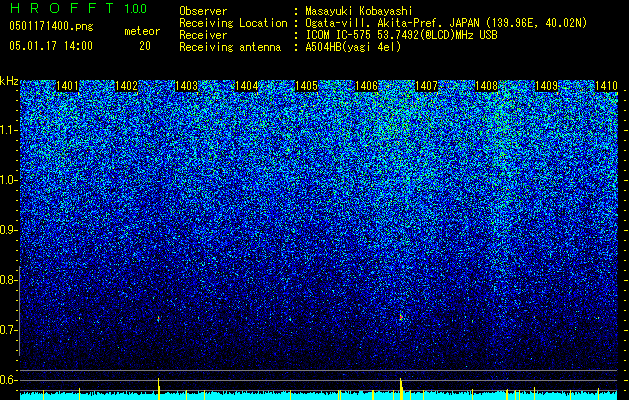The image size is (629, 400).
Task: Click the meteor count value 20
Action: 145,46
